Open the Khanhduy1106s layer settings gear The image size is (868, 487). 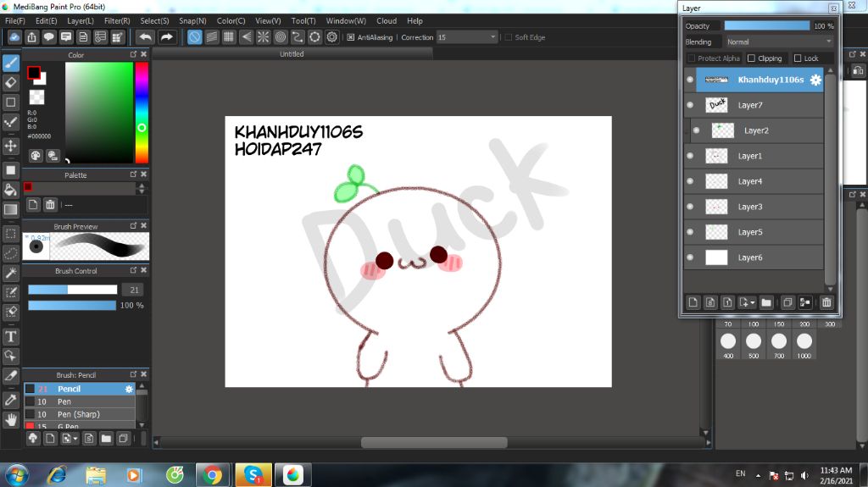coord(815,80)
